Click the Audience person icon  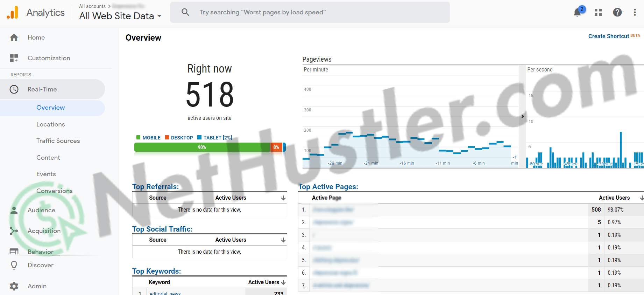coord(14,210)
